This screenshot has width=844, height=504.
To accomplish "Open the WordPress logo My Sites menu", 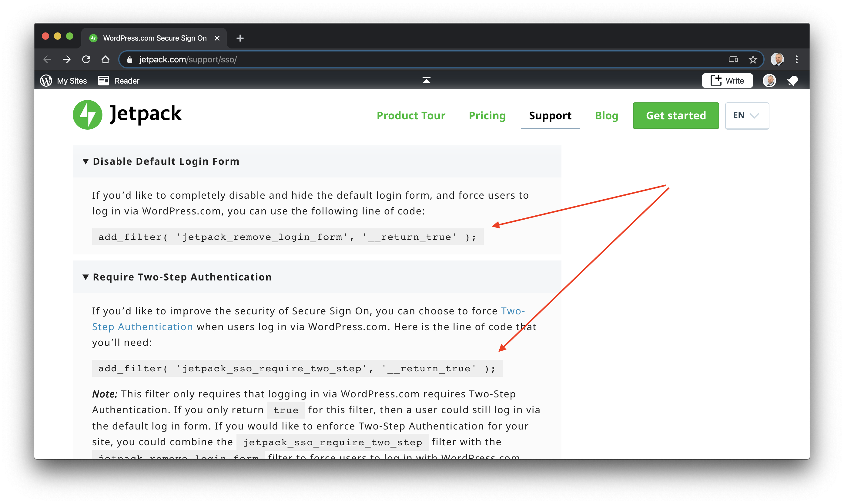I will pos(64,81).
